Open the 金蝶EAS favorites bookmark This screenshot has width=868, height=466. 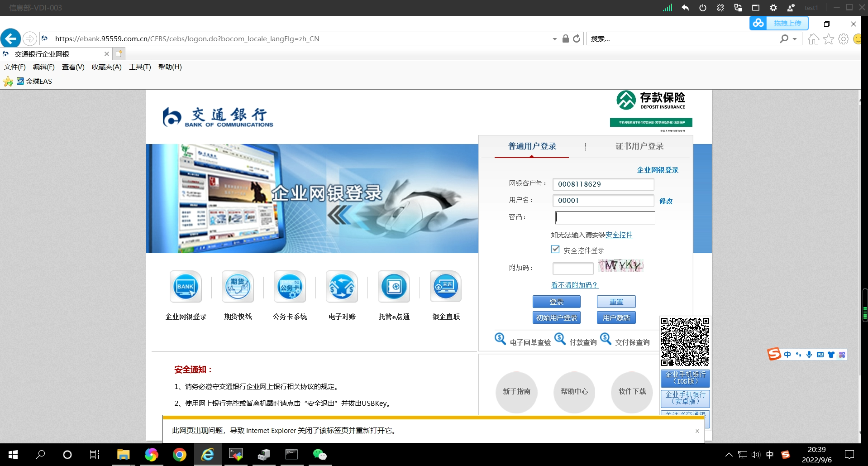[x=34, y=82]
